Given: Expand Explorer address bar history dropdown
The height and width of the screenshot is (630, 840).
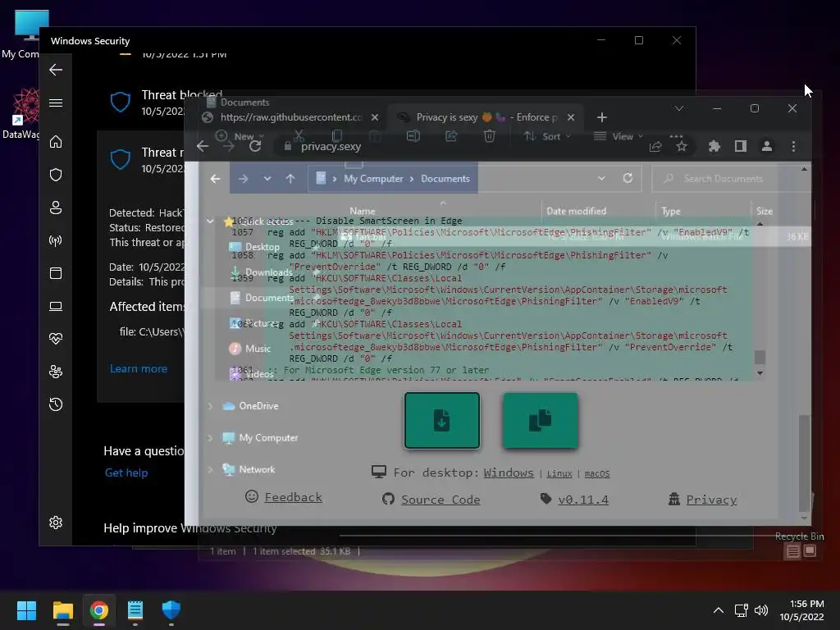Looking at the screenshot, I should pyautogui.click(x=601, y=178).
